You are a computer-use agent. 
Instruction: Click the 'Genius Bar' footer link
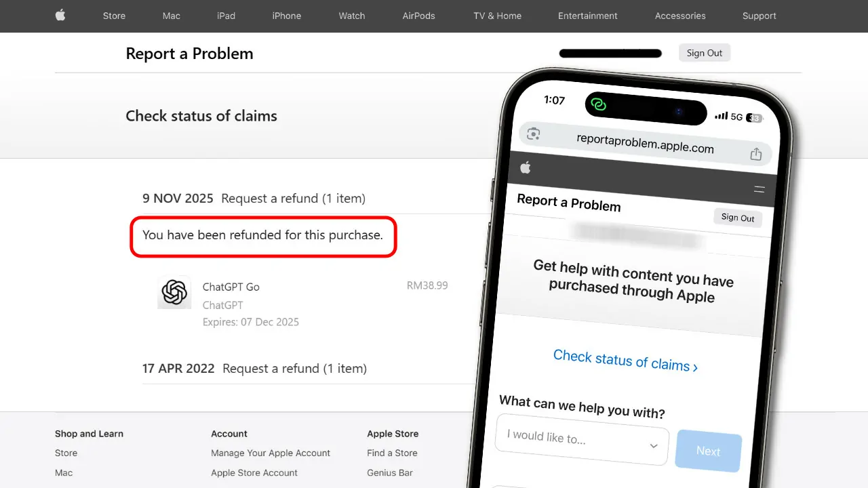390,472
